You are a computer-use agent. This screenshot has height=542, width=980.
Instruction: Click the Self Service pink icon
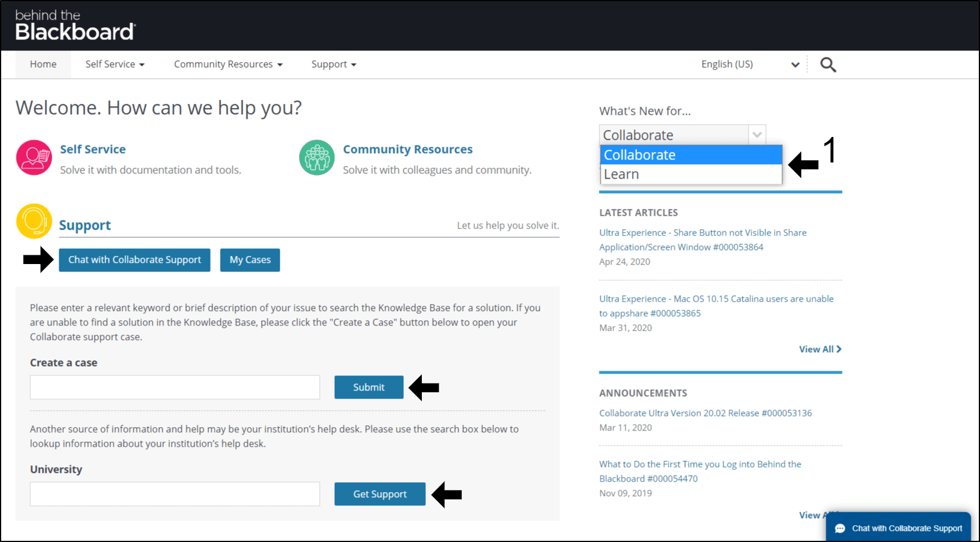pyautogui.click(x=34, y=157)
